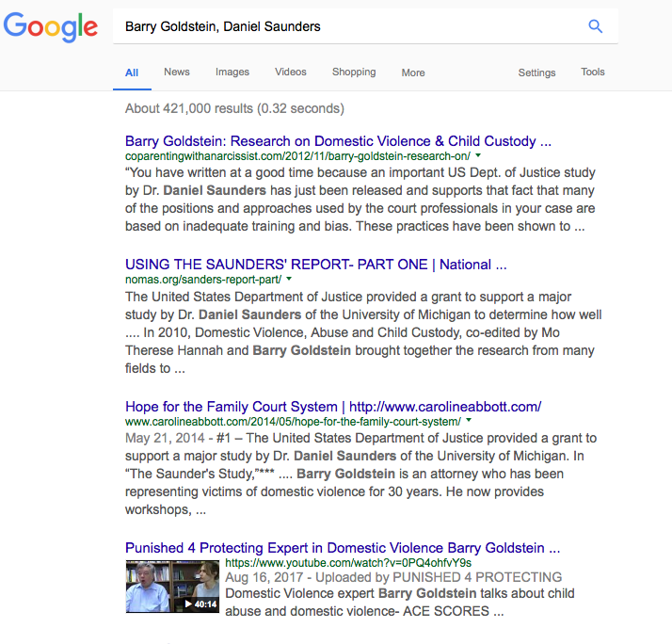
Task: Expand coparentingwithanarcissist.com URL dropdown arrow
Action: point(478,155)
